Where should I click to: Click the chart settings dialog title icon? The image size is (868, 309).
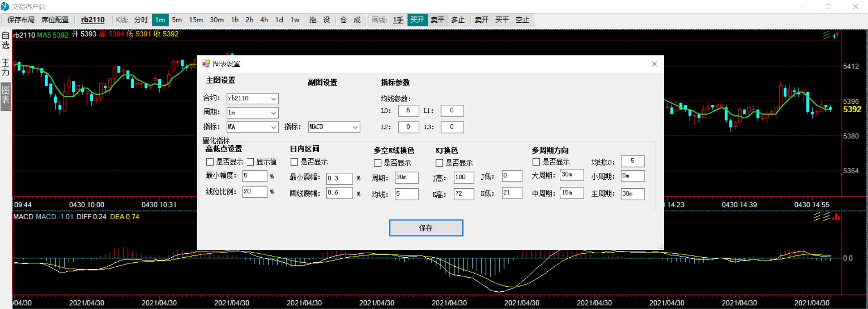point(206,64)
